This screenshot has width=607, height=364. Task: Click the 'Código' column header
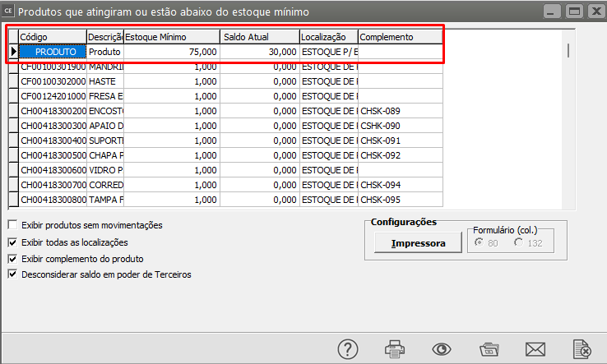tap(53, 37)
